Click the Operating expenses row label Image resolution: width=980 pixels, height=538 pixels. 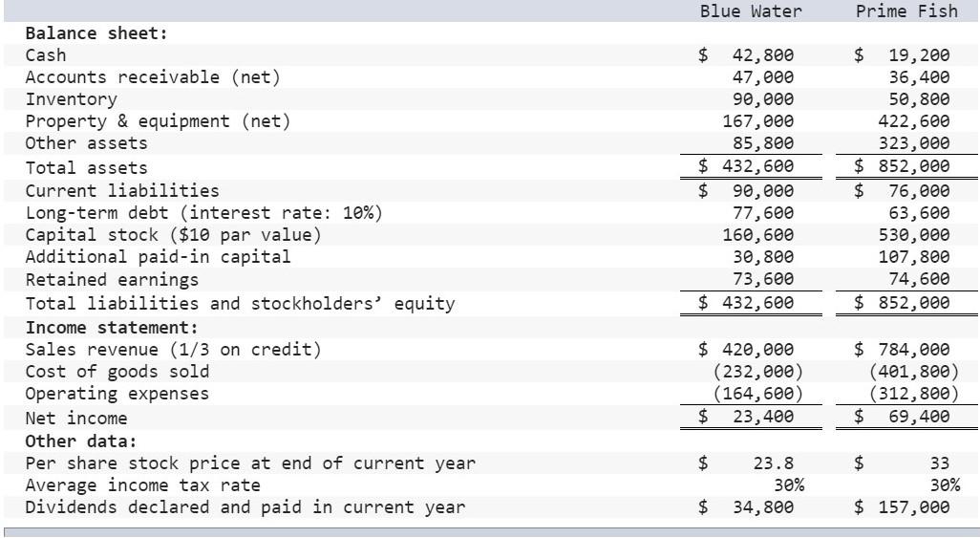click(117, 394)
